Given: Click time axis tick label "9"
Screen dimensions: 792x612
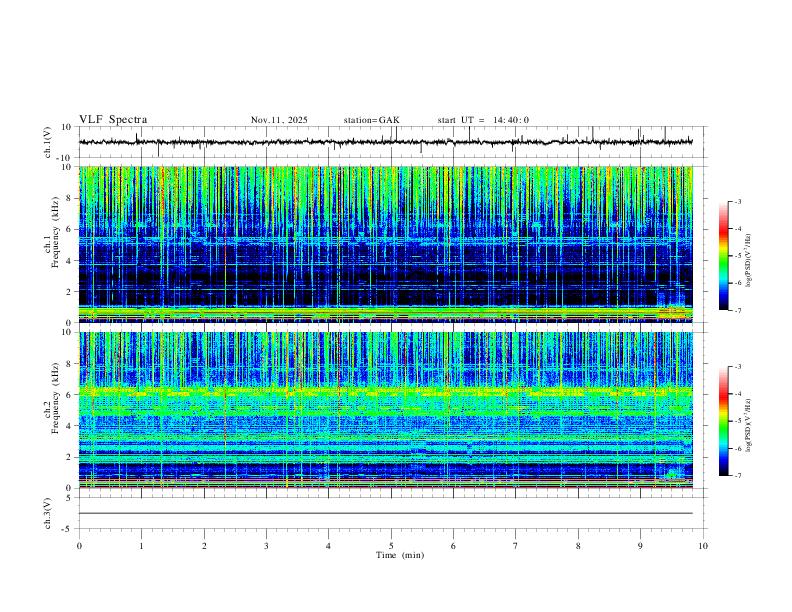Looking at the screenshot, I should point(640,546).
